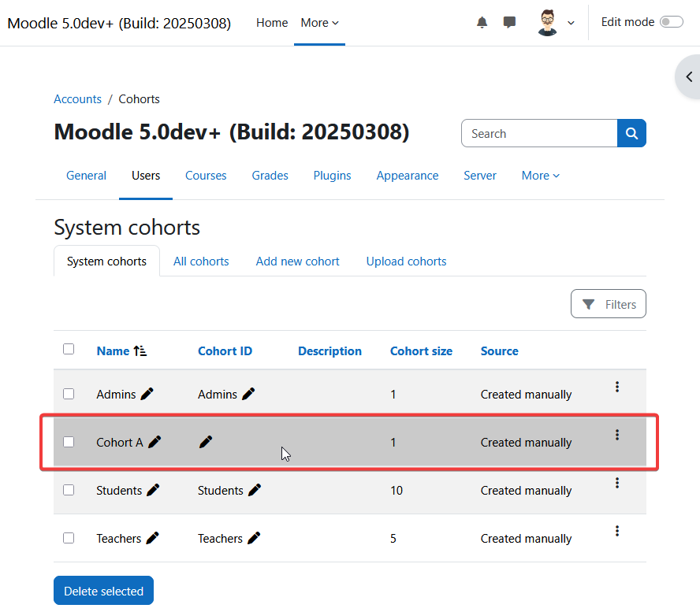The width and height of the screenshot is (700, 612).
Task: Open the messaging chat bubble icon
Action: point(509,22)
